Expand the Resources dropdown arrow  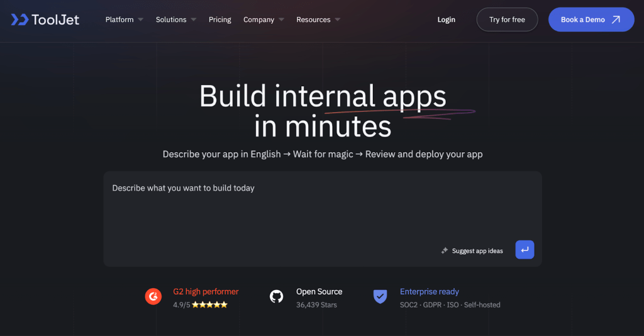pos(338,20)
